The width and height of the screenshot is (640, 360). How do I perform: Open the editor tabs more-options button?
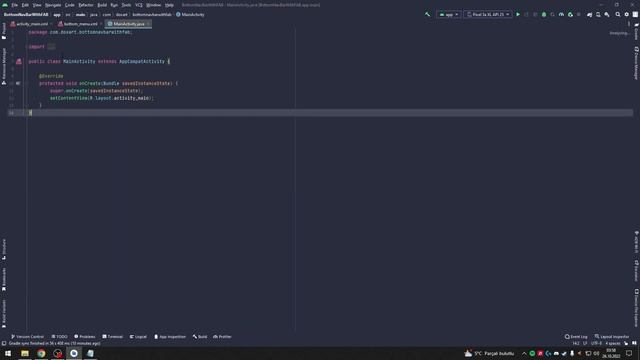point(629,24)
